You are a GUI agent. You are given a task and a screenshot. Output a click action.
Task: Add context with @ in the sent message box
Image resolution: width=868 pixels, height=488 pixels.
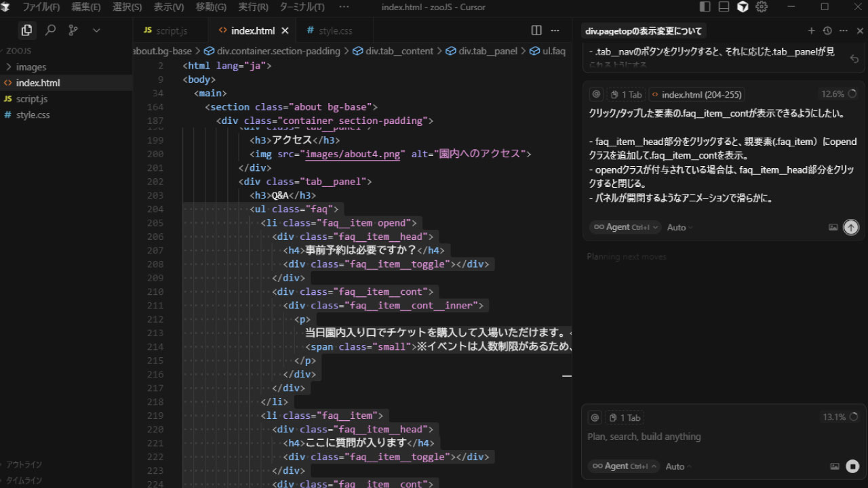[597, 94]
